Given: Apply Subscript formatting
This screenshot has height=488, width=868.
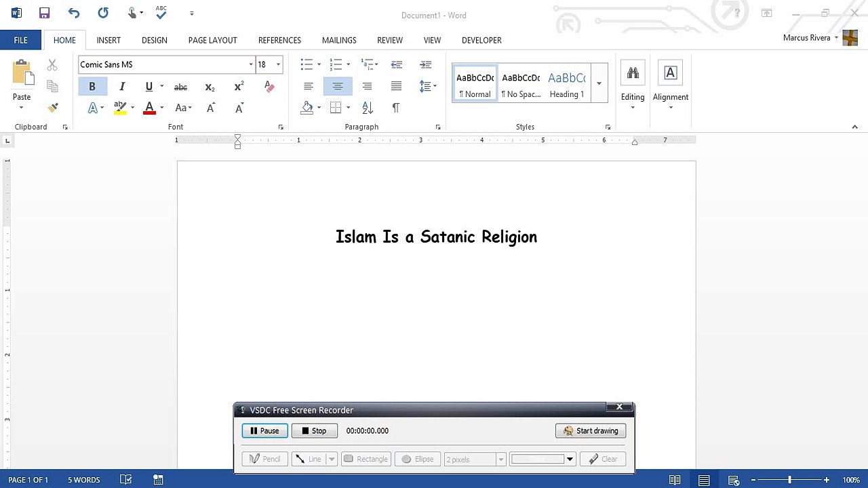Looking at the screenshot, I should click(210, 87).
